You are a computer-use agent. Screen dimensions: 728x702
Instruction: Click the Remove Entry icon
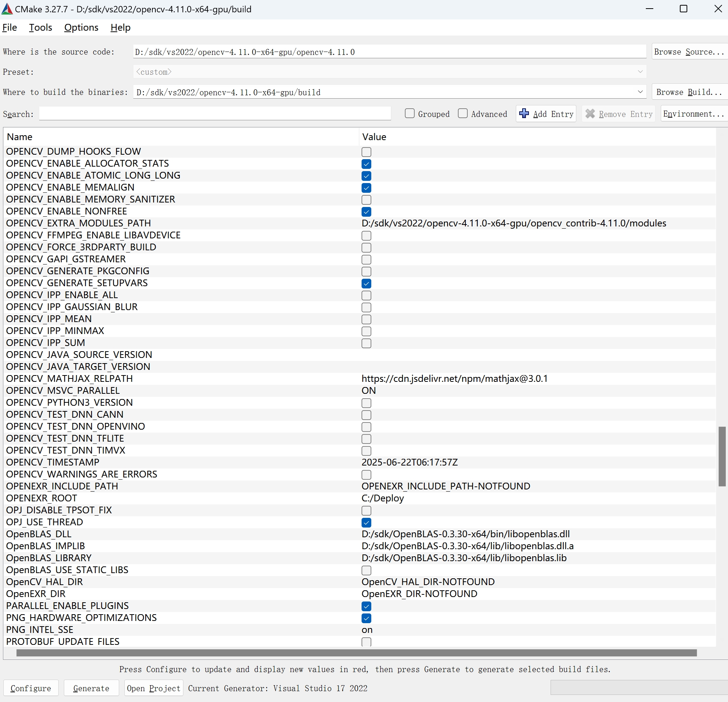pyautogui.click(x=590, y=114)
